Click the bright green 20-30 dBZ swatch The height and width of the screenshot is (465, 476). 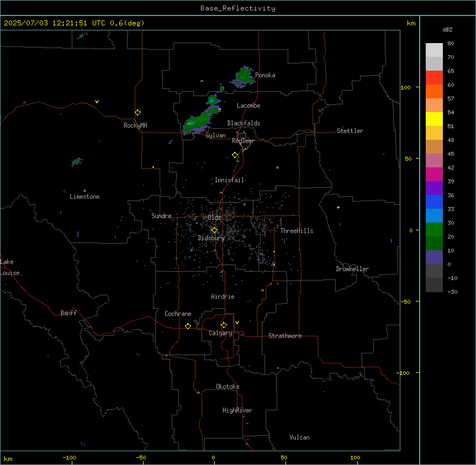(x=434, y=230)
